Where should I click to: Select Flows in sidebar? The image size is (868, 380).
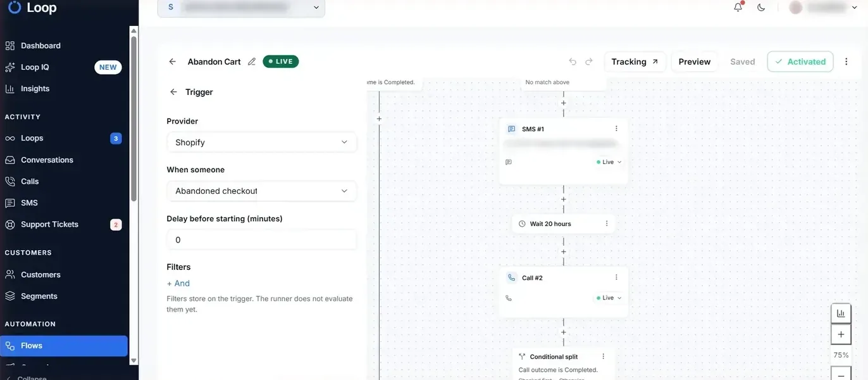[x=63, y=346]
